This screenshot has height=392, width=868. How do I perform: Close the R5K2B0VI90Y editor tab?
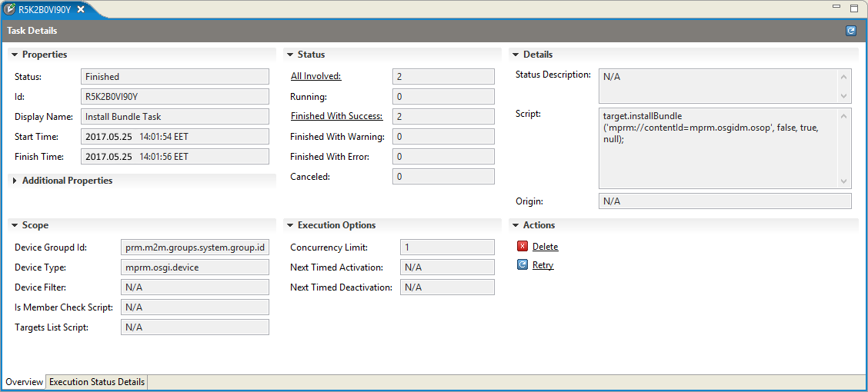pos(81,9)
